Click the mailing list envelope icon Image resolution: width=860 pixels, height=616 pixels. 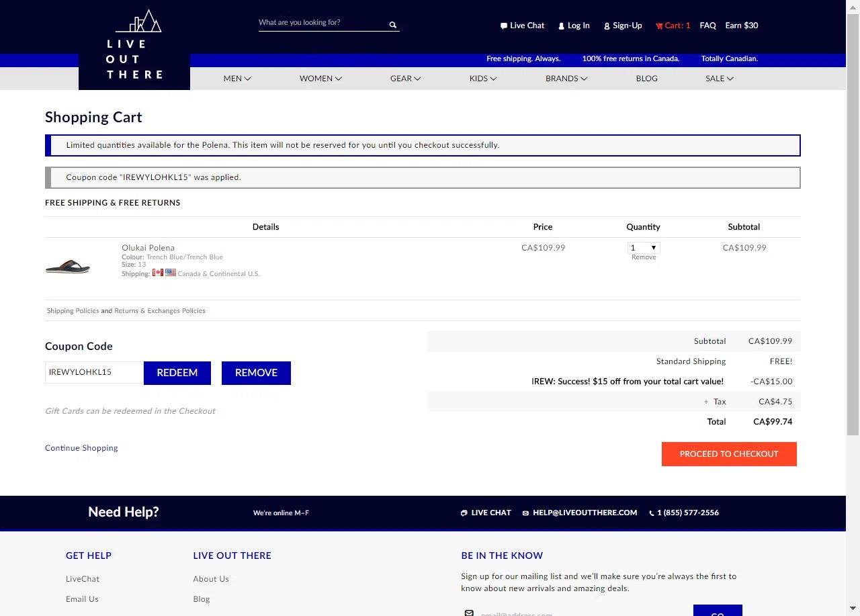(469, 613)
